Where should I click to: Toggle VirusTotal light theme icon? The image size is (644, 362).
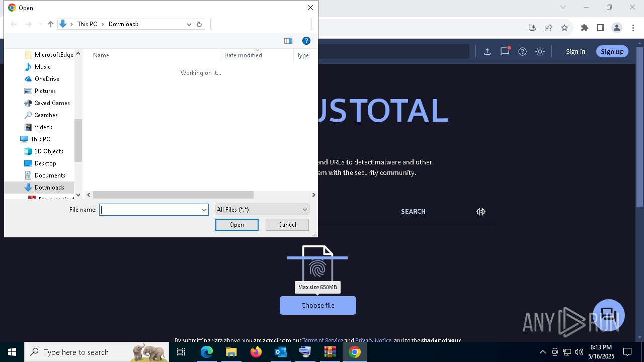[540, 51]
